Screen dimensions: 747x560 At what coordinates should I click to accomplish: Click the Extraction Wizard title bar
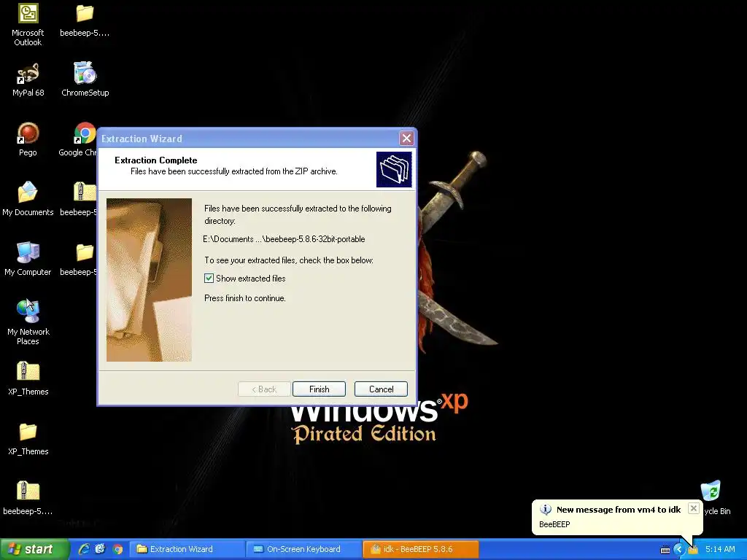(x=248, y=139)
